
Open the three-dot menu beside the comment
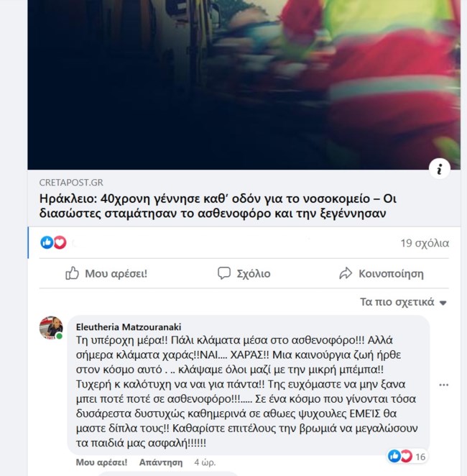[444, 385]
